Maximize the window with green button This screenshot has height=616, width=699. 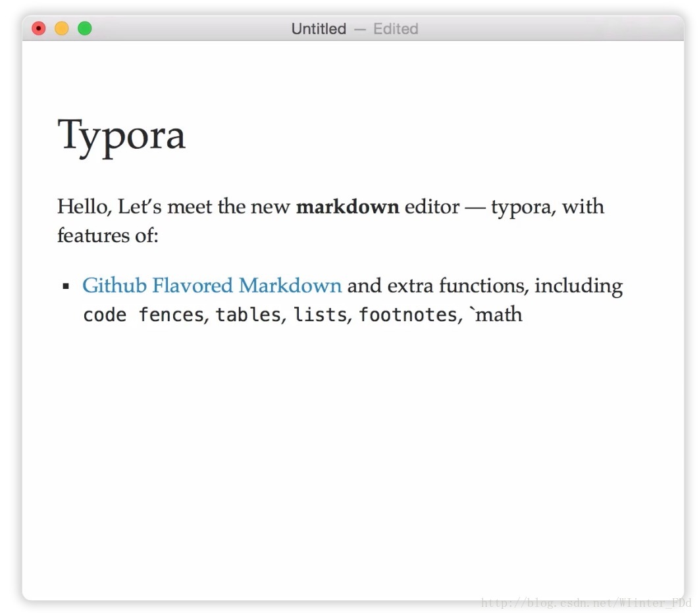coord(85,28)
